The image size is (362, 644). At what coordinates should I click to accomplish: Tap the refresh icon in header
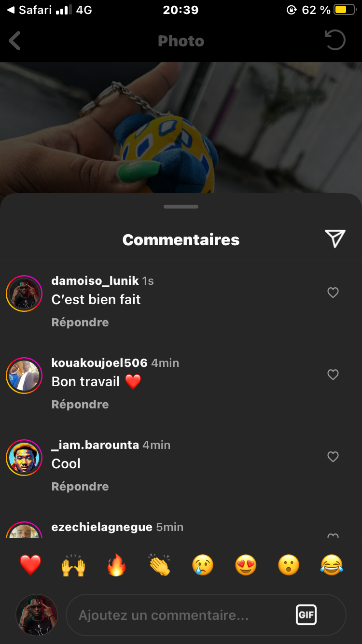tap(335, 41)
